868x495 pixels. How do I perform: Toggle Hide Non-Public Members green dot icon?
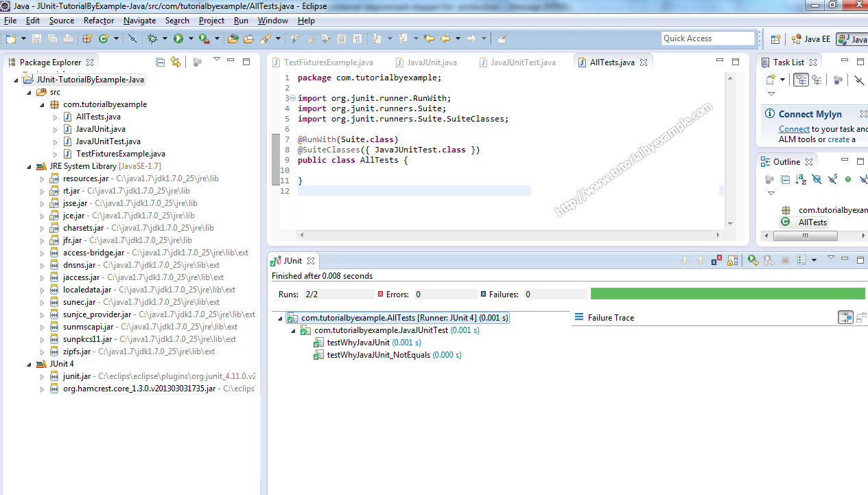pos(847,179)
